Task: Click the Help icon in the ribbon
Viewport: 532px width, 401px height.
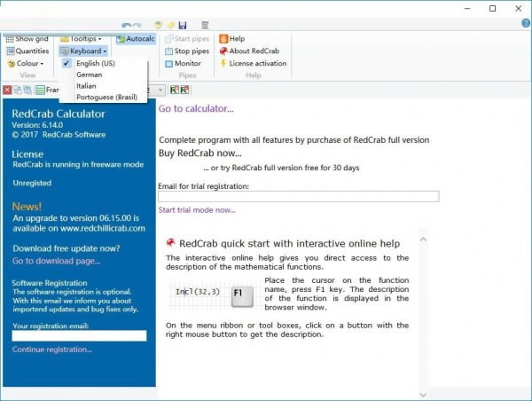Action: pos(223,39)
